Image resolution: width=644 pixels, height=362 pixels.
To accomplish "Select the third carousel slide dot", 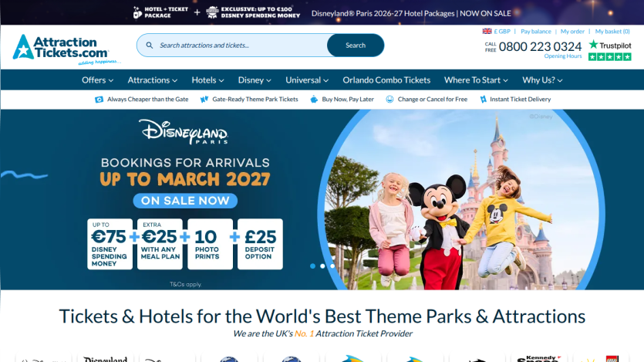I will point(332,266).
